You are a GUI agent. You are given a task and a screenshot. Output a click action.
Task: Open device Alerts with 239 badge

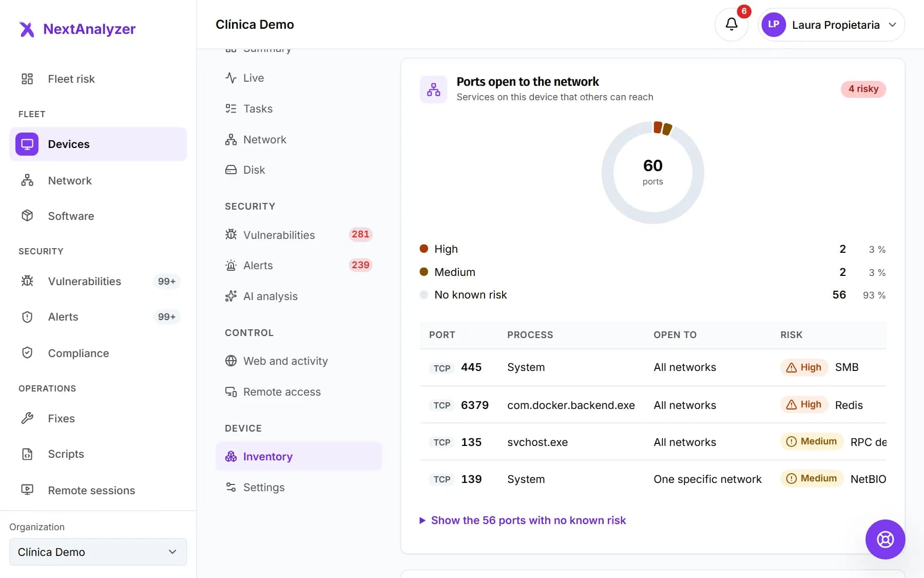tap(298, 266)
